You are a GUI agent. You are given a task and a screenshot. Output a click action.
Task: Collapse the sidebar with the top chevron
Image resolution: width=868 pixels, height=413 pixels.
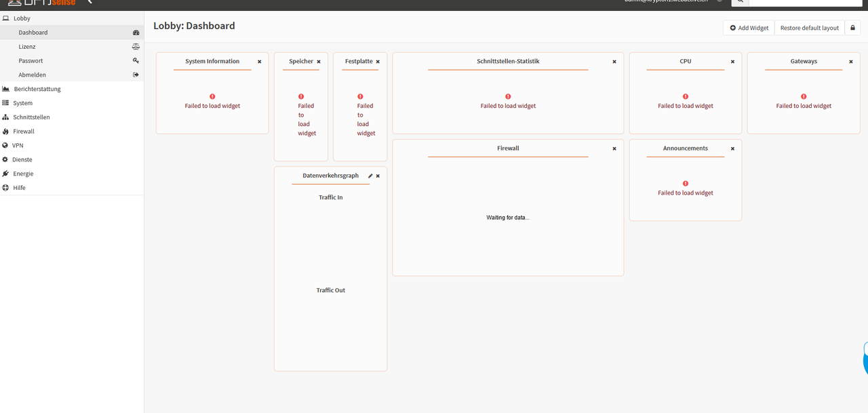[90, 2]
